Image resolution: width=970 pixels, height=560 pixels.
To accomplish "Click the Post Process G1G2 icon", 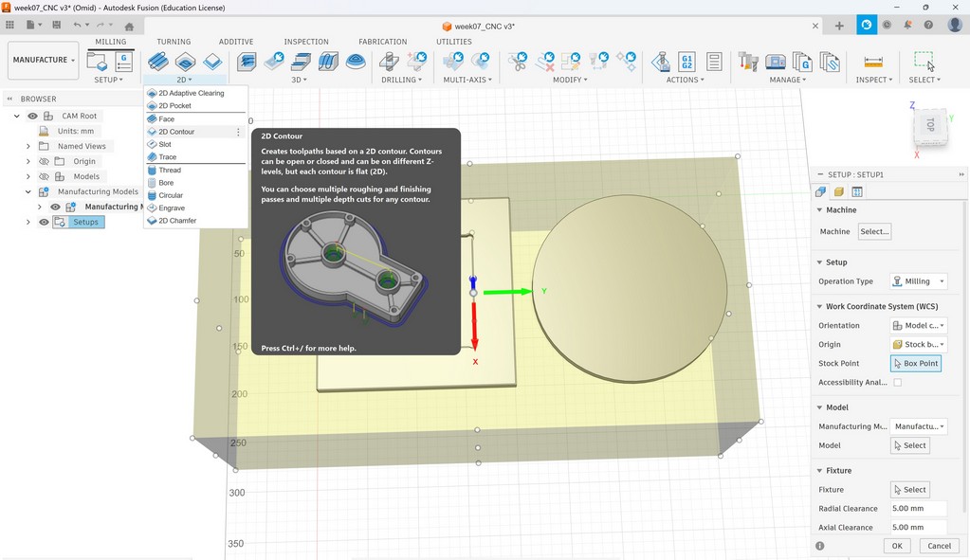I will tap(687, 62).
